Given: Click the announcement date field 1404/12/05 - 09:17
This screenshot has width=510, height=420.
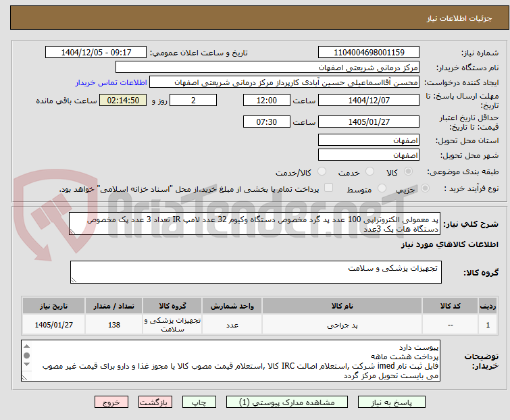Looking at the screenshot, I should pos(96,53).
